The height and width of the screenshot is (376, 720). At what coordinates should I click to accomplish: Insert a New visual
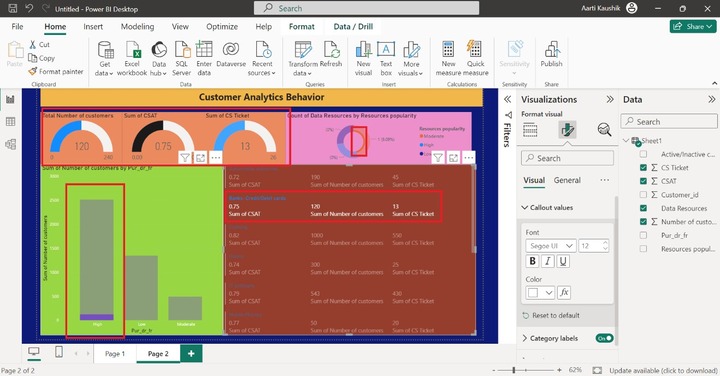point(363,58)
